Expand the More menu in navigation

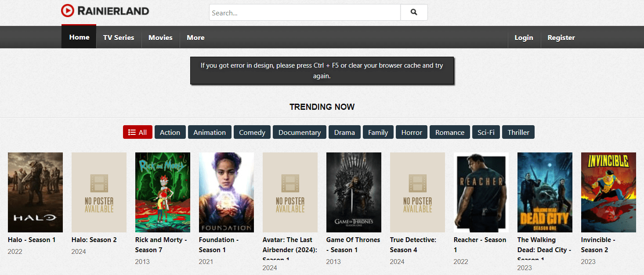pos(195,38)
